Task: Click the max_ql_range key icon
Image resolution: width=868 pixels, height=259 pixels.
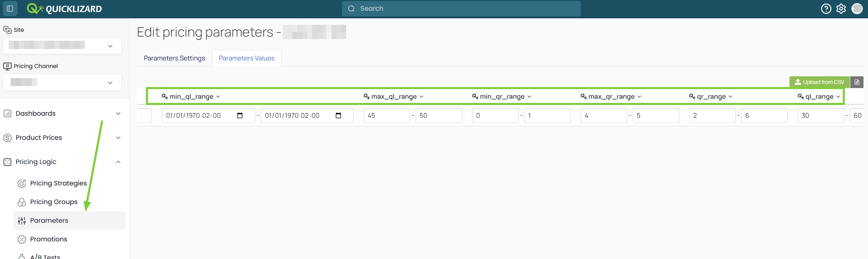Action: (x=367, y=96)
